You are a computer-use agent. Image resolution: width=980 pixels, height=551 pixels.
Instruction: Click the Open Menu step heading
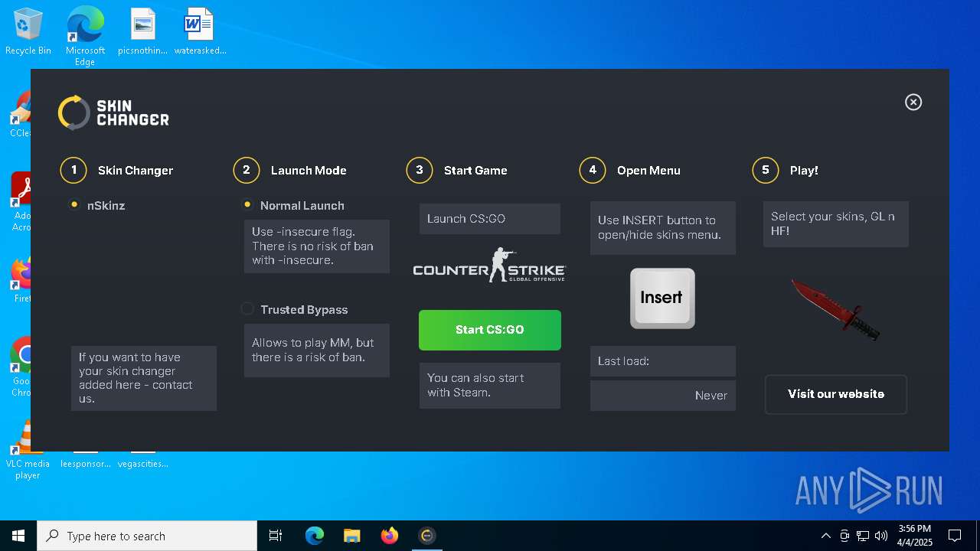click(x=648, y=171)
